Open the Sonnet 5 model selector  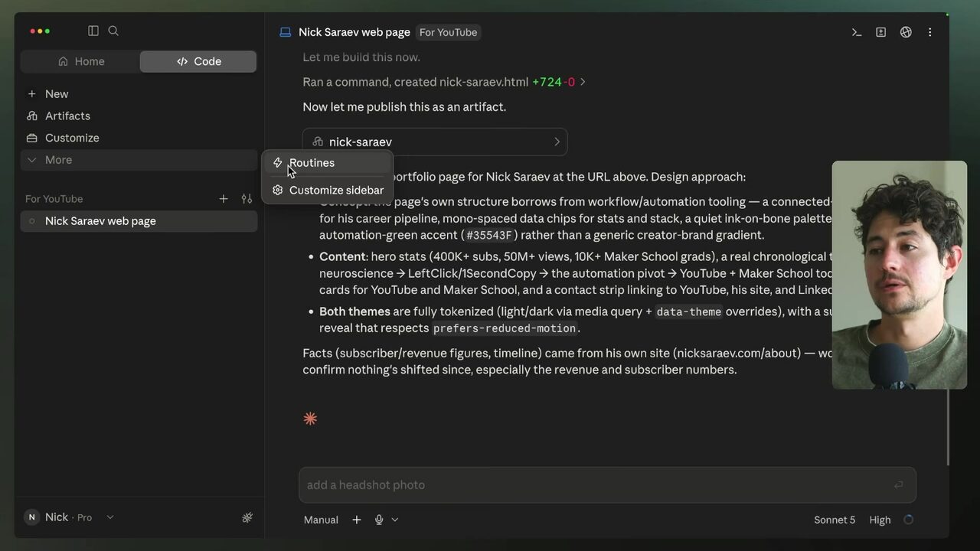(x=835, y=520)
